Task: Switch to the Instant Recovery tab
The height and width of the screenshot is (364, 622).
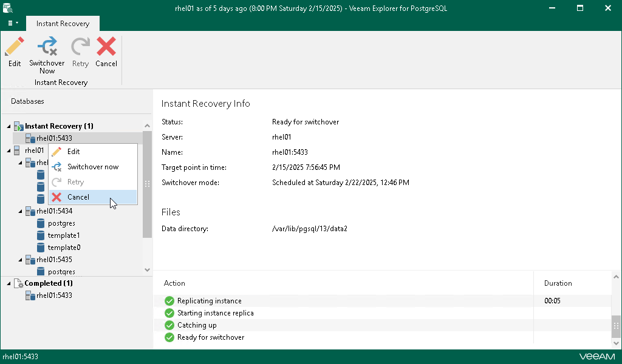Action: 63,24
